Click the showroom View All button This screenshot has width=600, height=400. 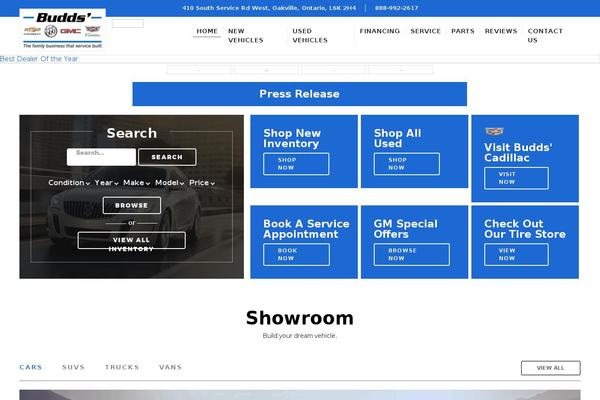[551, 368]
